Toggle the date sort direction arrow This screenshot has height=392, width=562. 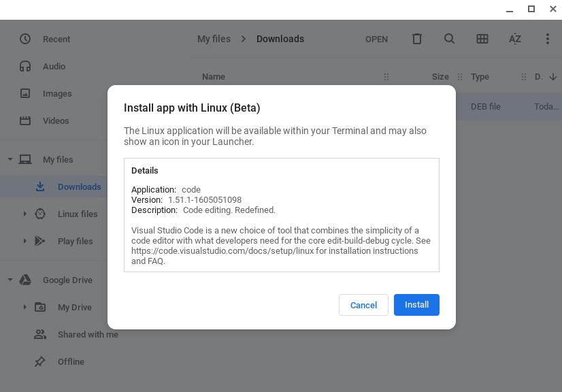pos(553,77)
